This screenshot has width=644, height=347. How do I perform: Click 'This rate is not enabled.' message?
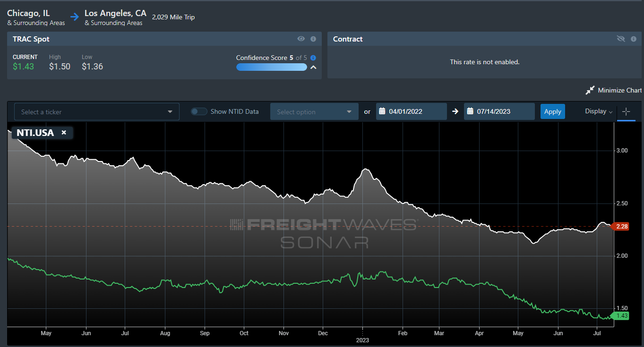point(485,62)
